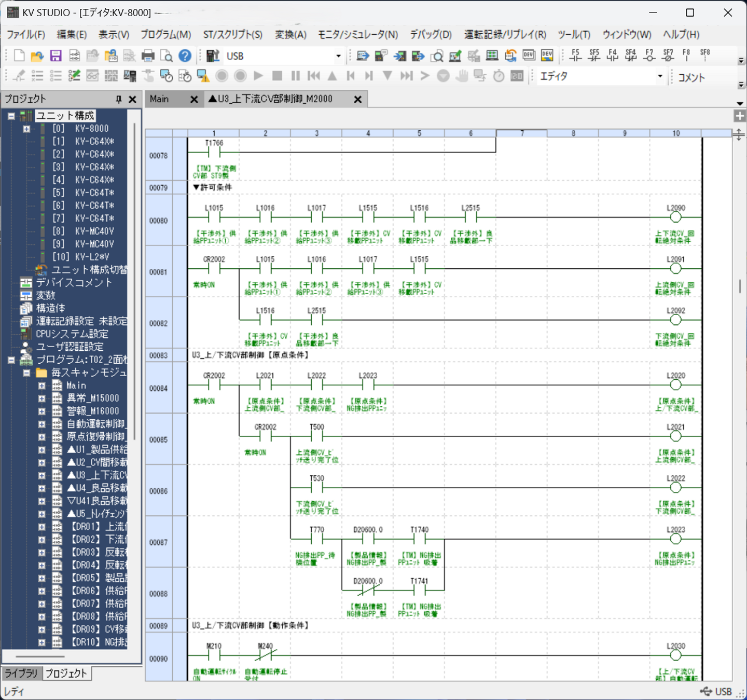Click the Save (purple floppy disk) icon

(x=56, y=56)
